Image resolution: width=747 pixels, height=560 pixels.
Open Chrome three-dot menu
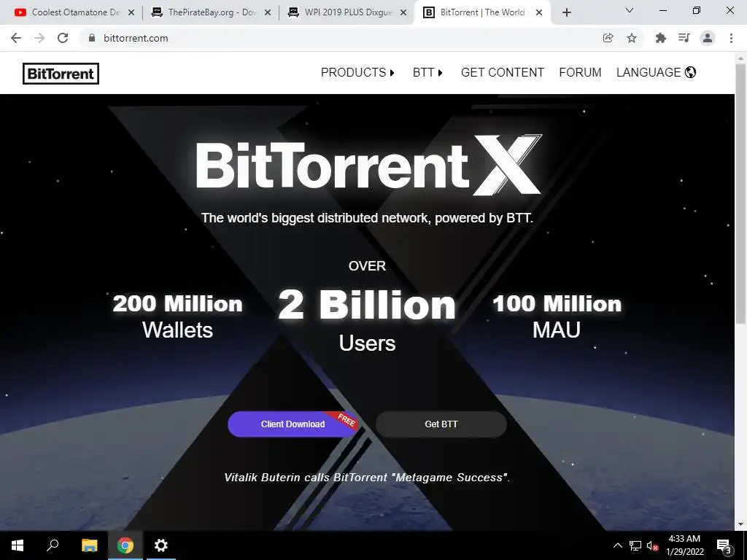pos(731,38)
